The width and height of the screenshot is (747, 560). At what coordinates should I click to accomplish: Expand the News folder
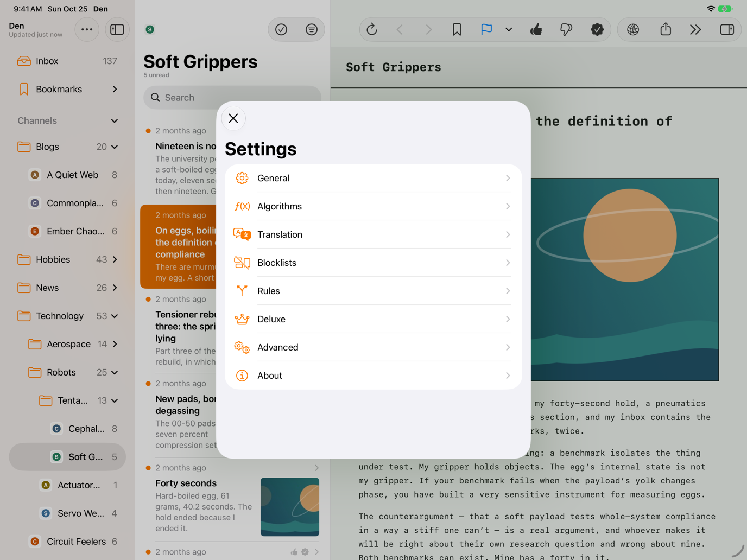pos(115,288)
